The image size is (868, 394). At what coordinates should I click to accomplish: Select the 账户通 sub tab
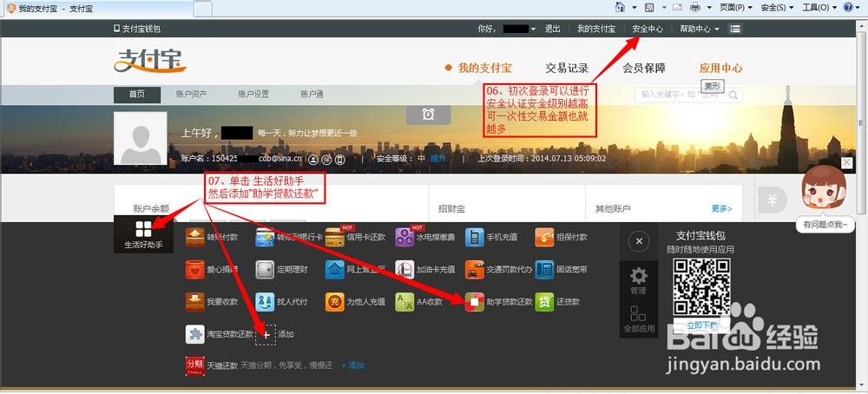point(312,95)
